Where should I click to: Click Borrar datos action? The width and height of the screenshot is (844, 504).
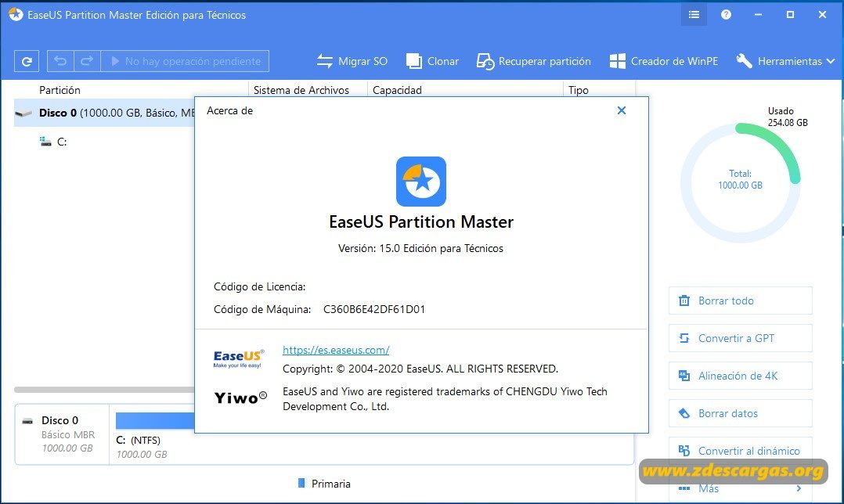click(740, 414)
